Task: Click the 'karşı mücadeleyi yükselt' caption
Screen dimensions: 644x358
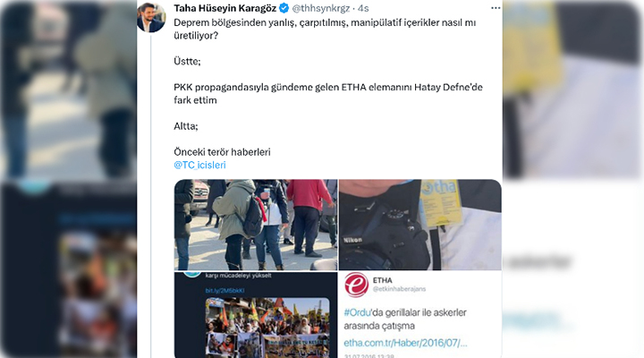Action: 238,276
